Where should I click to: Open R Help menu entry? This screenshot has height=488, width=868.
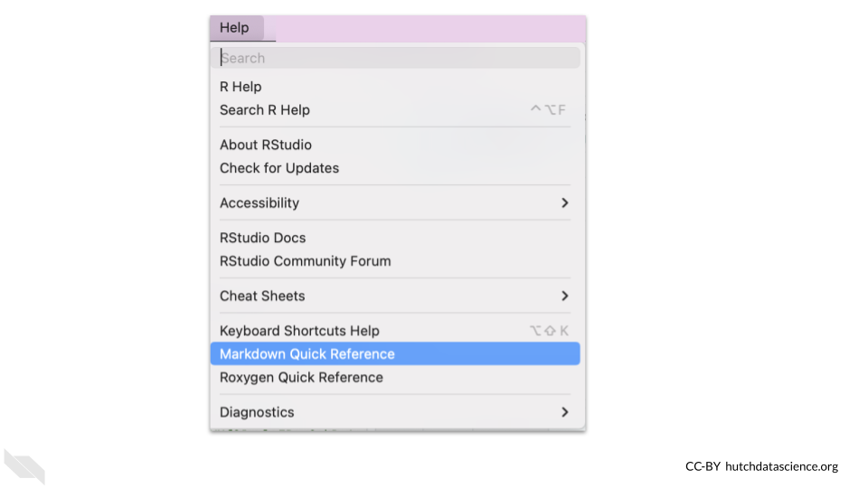pos(395,87)
